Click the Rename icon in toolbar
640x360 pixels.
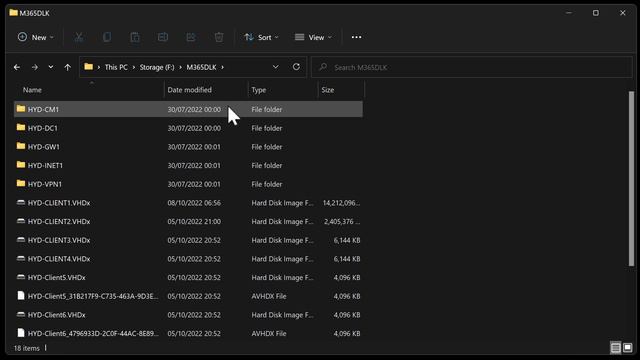[x=163, y=37]
